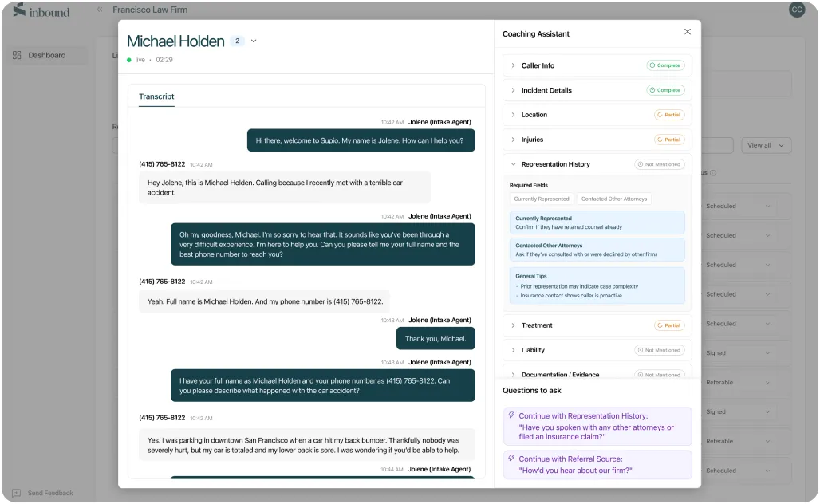The width and height of the screenshot is (820, 504).
Task: Click Contacted Other Attorneys field chip
Action: [614, 199]
